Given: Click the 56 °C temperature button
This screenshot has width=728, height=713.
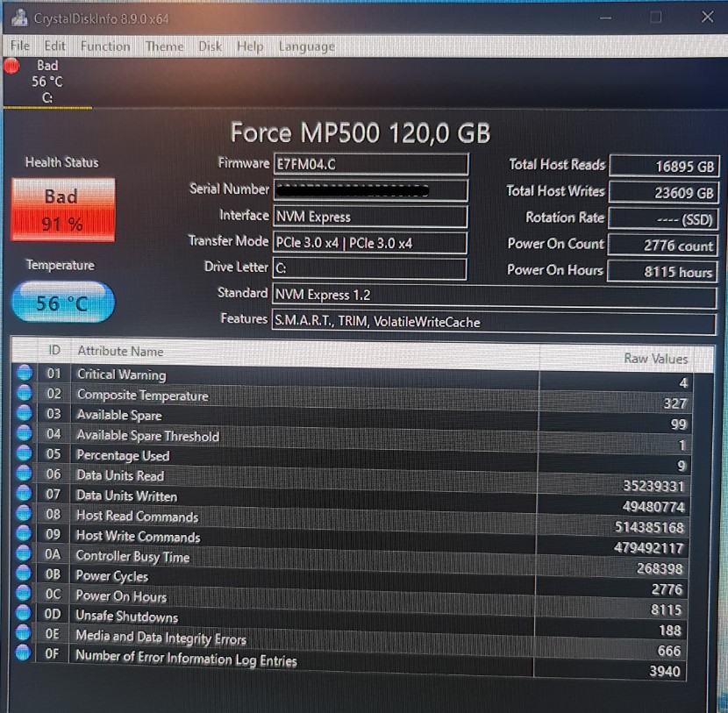Looking at the screenshot, I should click(62, 303).
